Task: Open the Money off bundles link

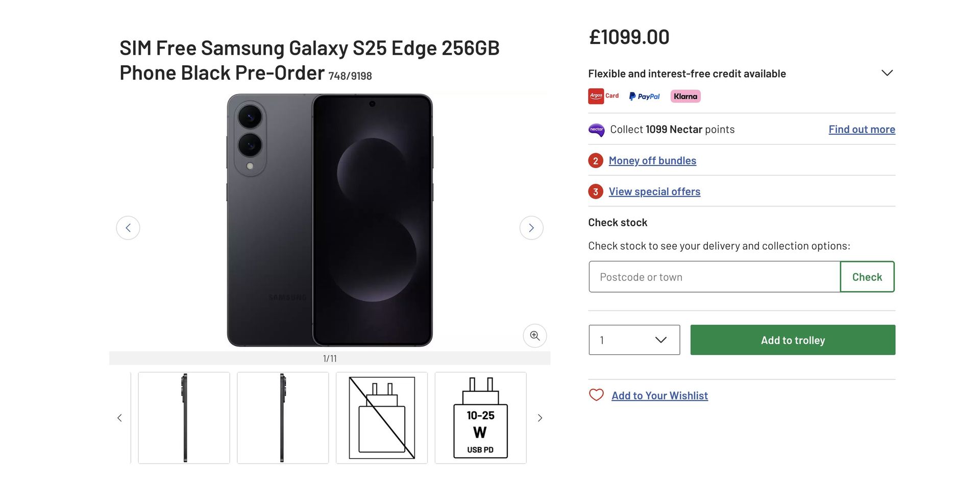Action: pos(652,161)
